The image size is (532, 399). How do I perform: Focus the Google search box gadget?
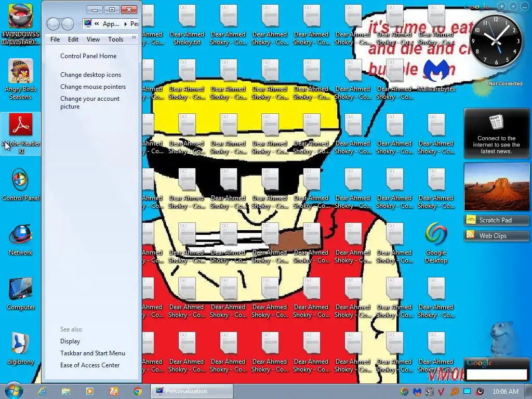click(497, 374)
